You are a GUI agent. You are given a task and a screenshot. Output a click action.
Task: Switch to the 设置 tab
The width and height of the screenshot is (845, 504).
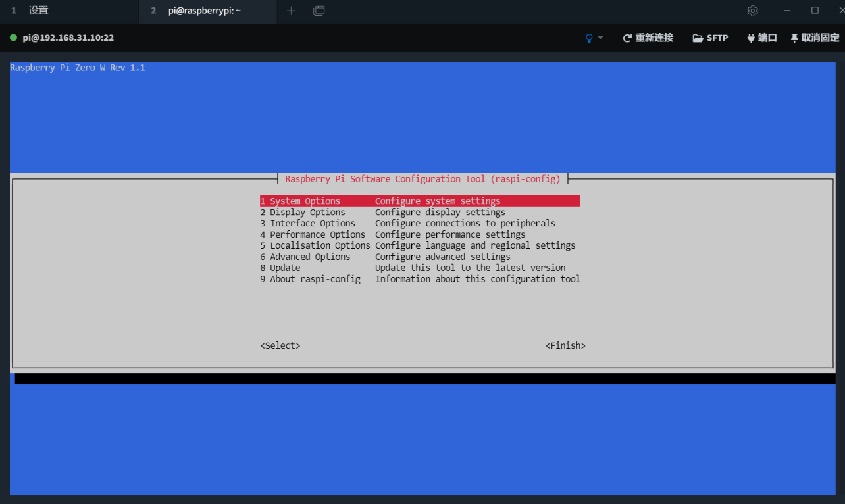69,11
